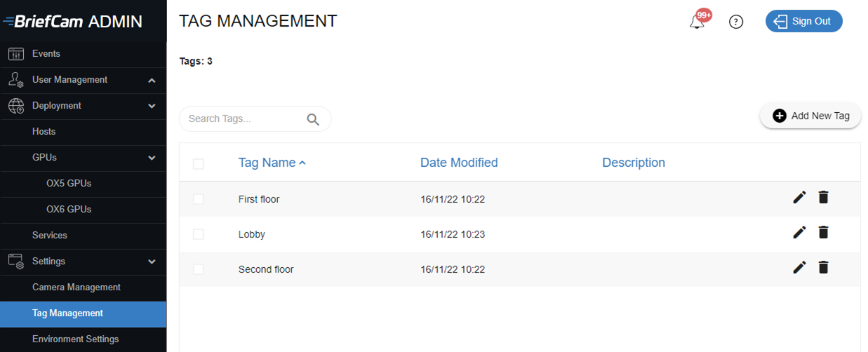
Task: Edit the First floor tag
Action: coord(799,198)
